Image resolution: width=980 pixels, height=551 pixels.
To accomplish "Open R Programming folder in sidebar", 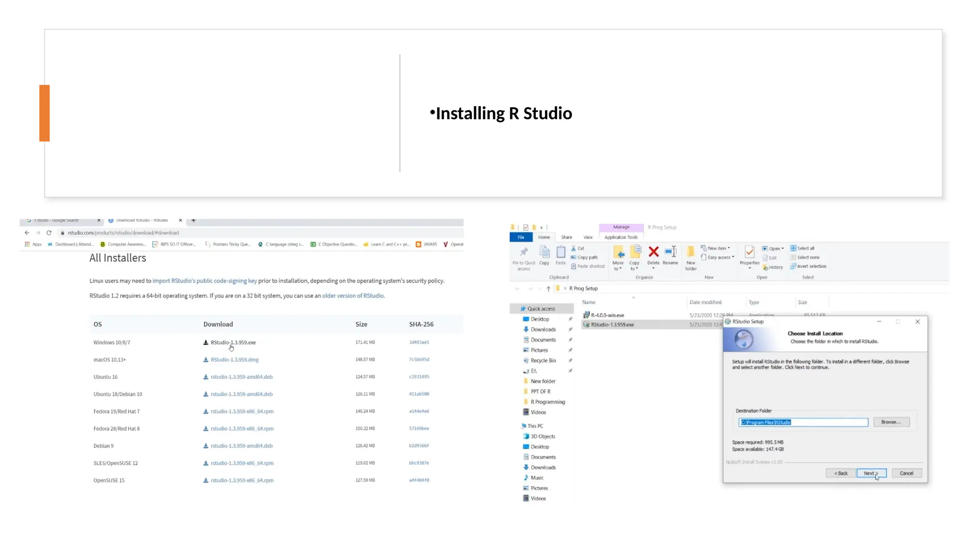I will coord(548,402).
